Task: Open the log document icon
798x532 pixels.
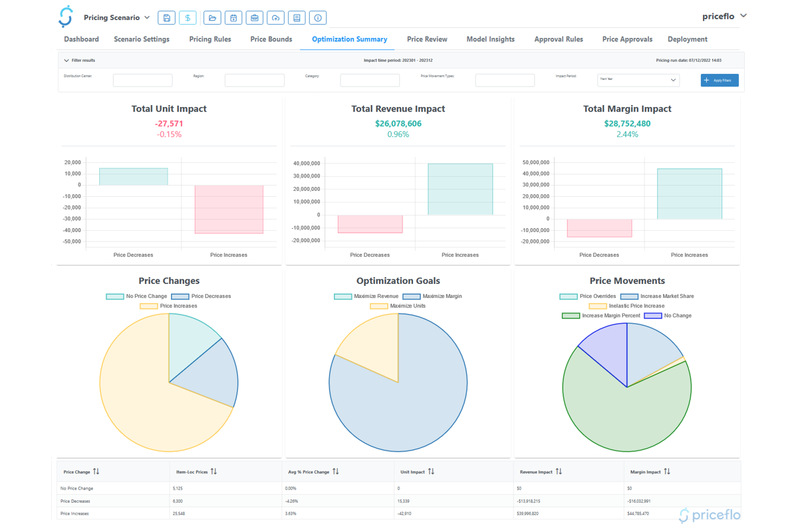Action: click(x=297, y=17)
